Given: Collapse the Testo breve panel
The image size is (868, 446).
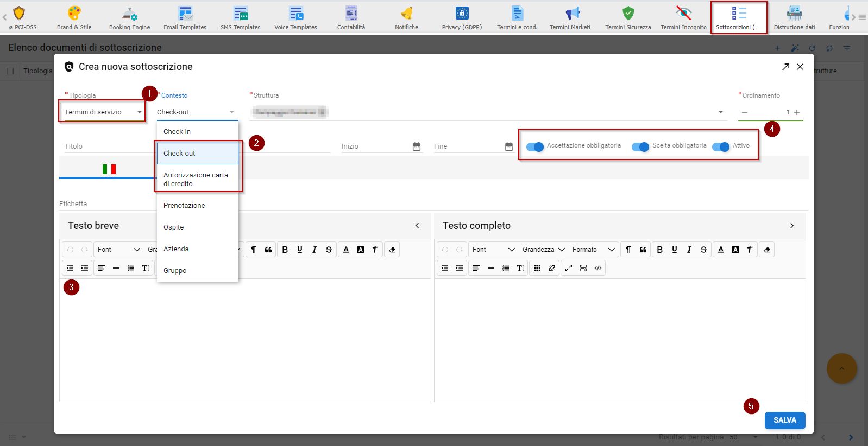Looking at the screenshot, I should (x=417, y=226).
